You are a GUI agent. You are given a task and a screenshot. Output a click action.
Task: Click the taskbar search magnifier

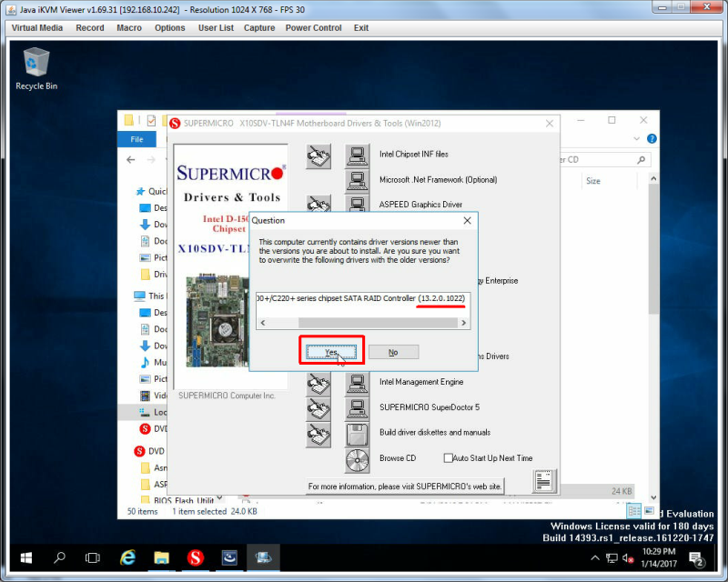click(x=59, y=557)
